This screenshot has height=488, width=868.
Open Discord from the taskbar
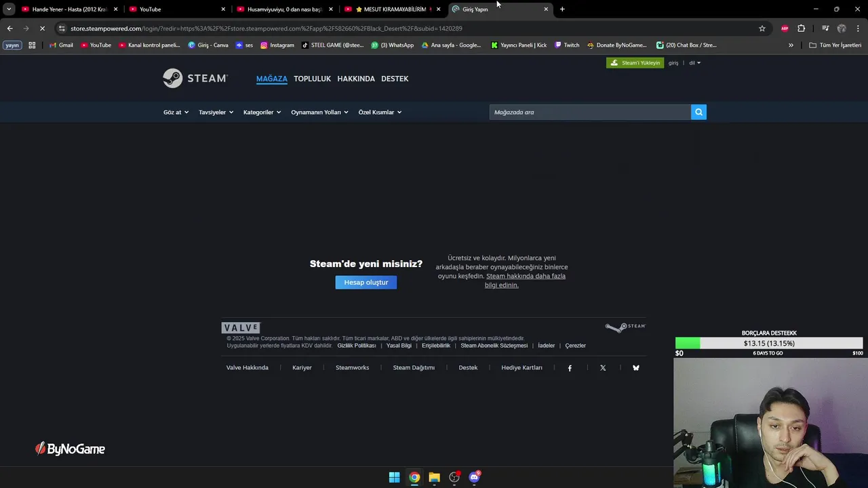[x=475, y=477]
